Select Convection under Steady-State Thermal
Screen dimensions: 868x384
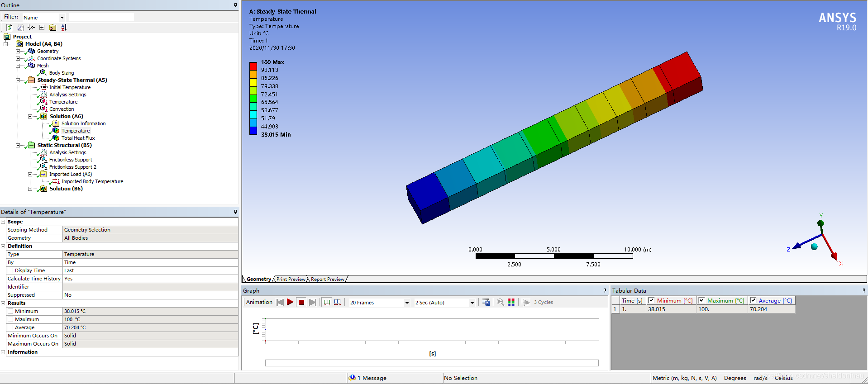(62, 109)
